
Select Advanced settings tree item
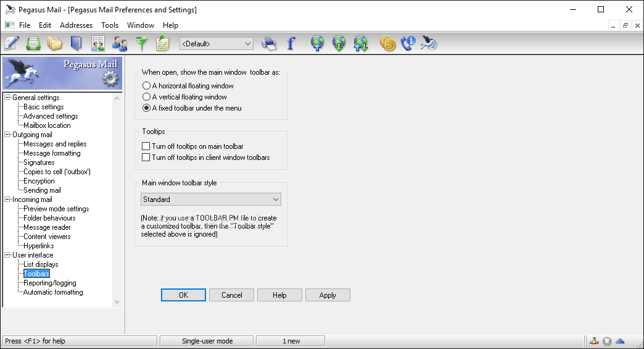(51, 116)
